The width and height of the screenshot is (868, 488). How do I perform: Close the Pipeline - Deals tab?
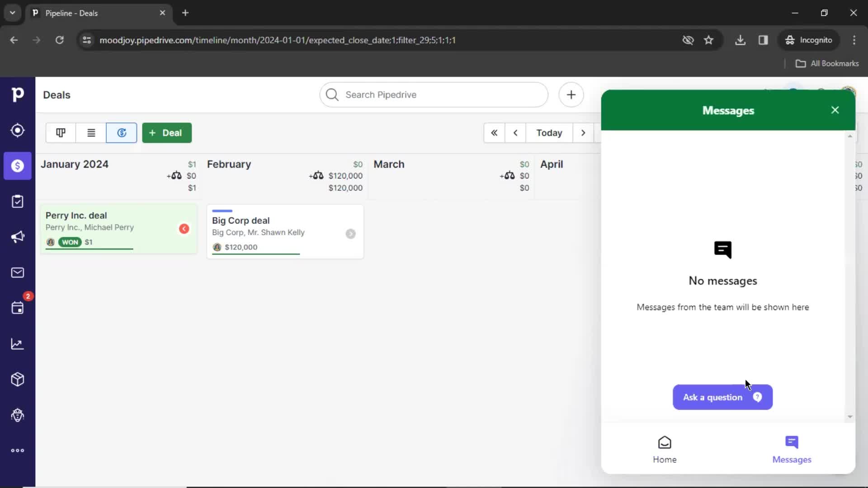pos(162,13)
